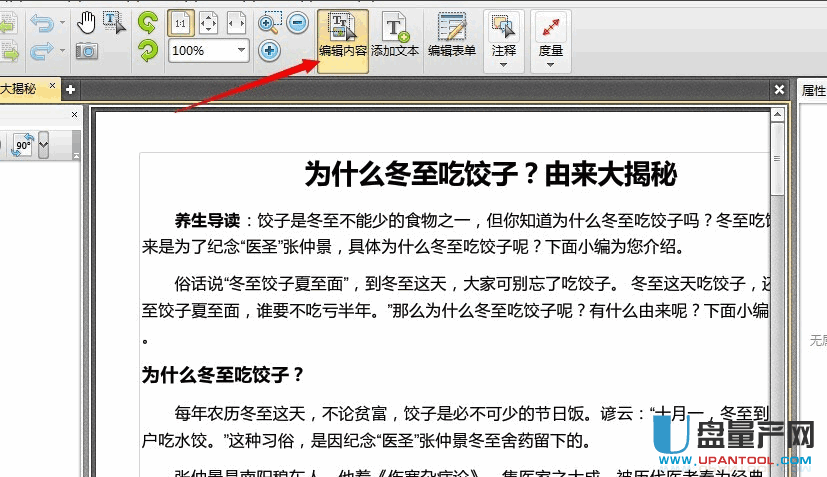Select the Hand pan tool

click(87, 22)
